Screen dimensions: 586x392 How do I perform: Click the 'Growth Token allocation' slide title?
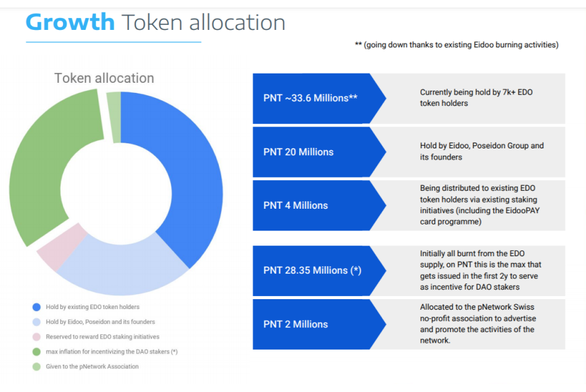click(155, 22)
